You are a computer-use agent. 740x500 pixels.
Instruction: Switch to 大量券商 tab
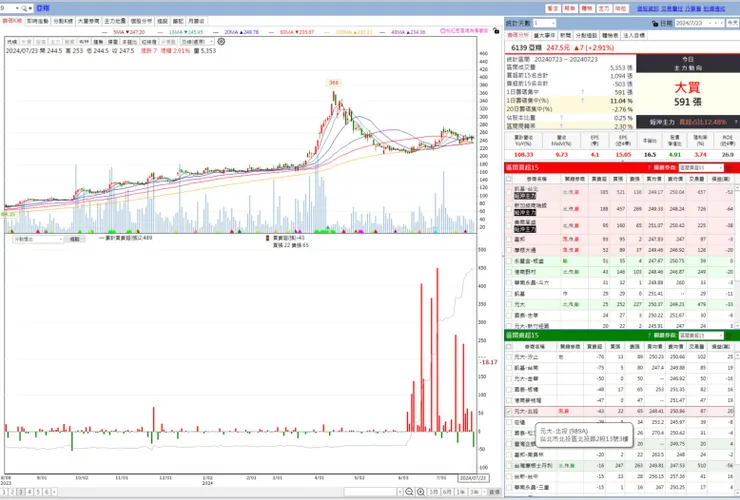tap(88, 21)
